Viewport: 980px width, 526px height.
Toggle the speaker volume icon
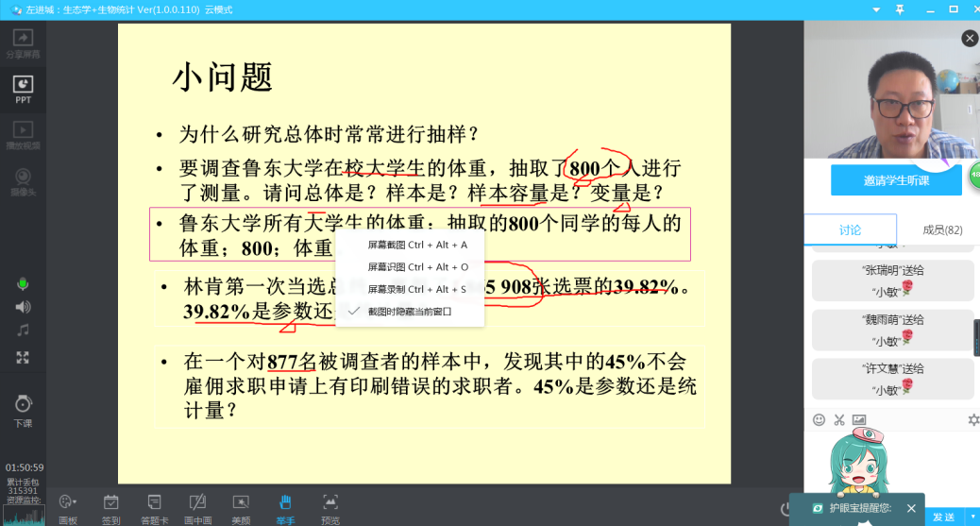pos(23,307)
